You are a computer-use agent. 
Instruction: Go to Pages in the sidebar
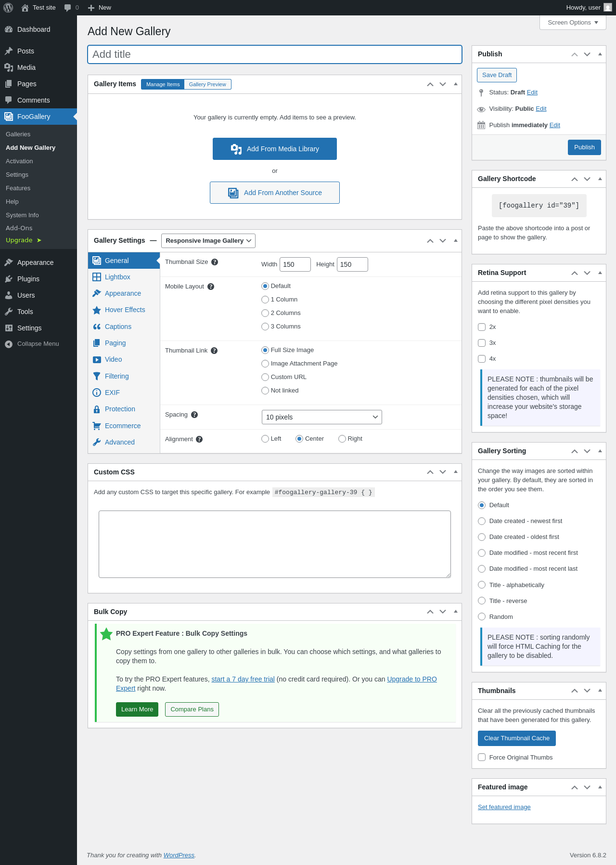tap(38, 84)
